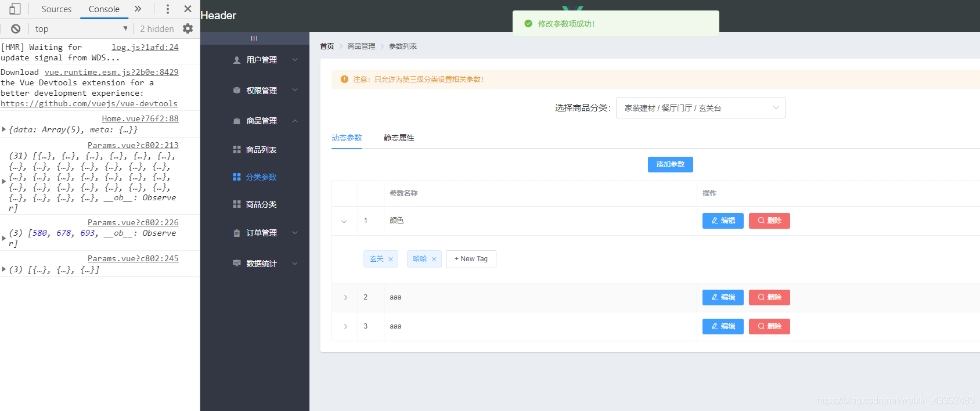The width and height of the screenshot is (980, 411).
Task: Switch to the Console tab
Action: 104,9
